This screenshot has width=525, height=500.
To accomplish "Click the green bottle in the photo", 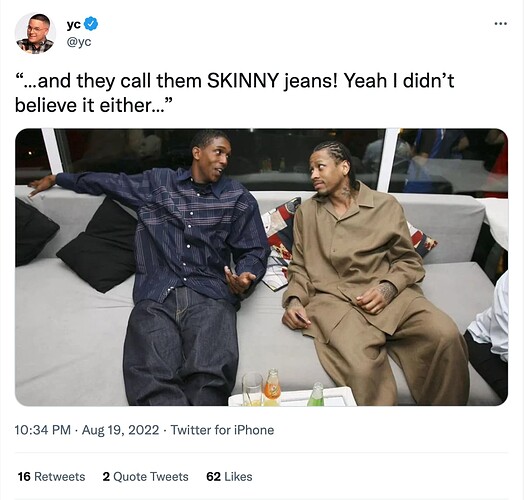I will click(x=316, y=394).
